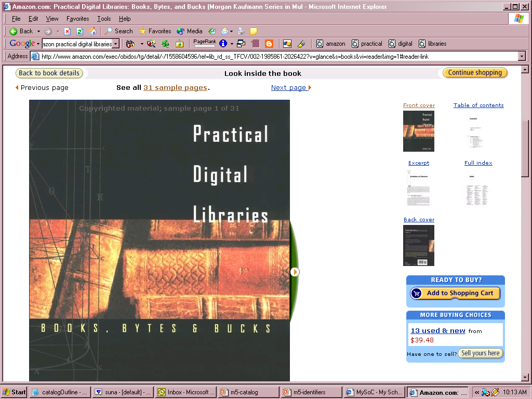
Task: Click the Stop button in the browser toolbar
Action: [x=67, y=31]
